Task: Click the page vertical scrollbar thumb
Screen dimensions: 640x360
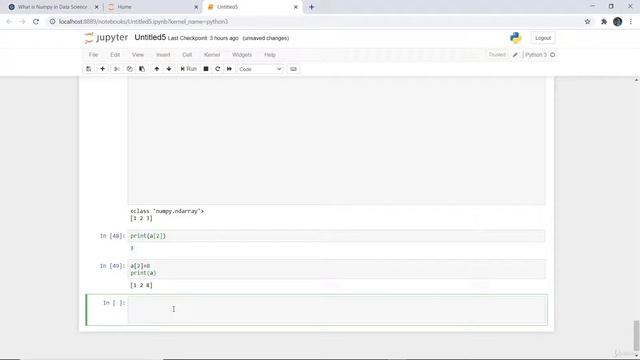Action: [636, 336]
